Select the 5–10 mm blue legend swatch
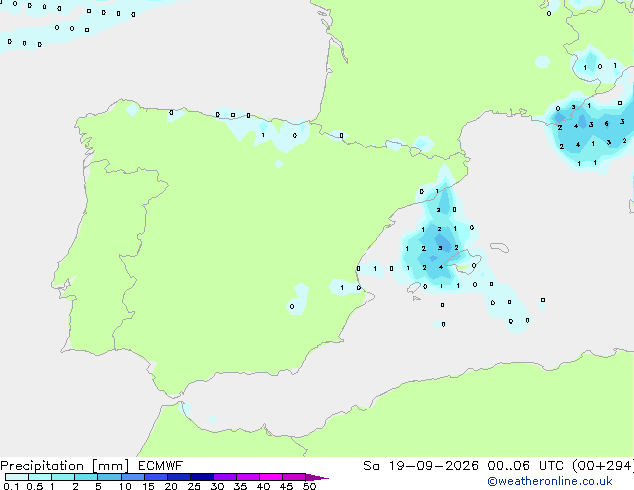Image resolution: width=634 pixels, height=490 pixels. coord(109,477)
